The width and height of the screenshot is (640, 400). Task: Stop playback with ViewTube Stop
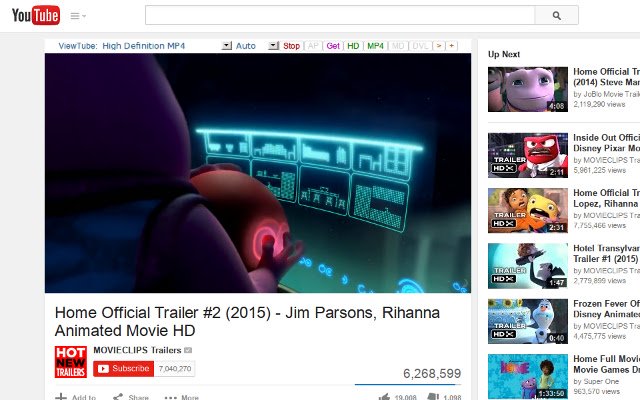click(x=291, y=46)
